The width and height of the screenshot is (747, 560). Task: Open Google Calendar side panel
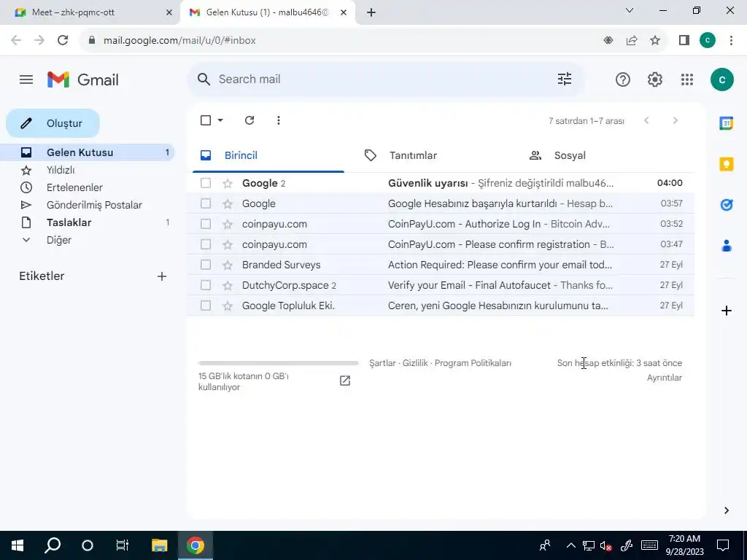coord(726,123)
